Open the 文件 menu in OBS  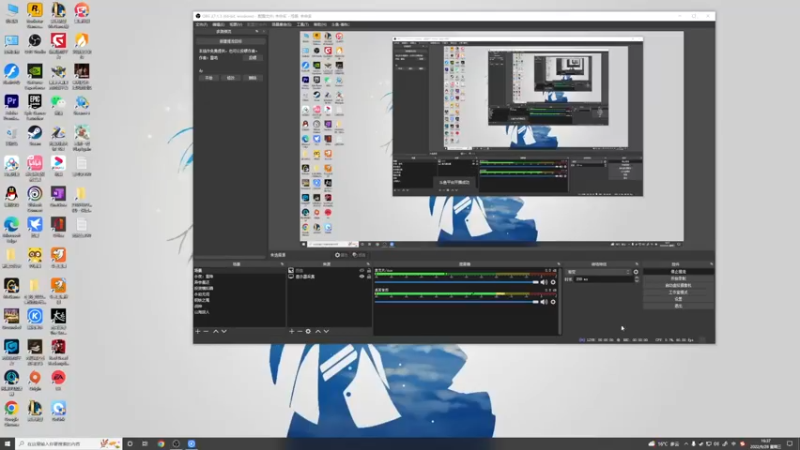click(x=202, y=24)
